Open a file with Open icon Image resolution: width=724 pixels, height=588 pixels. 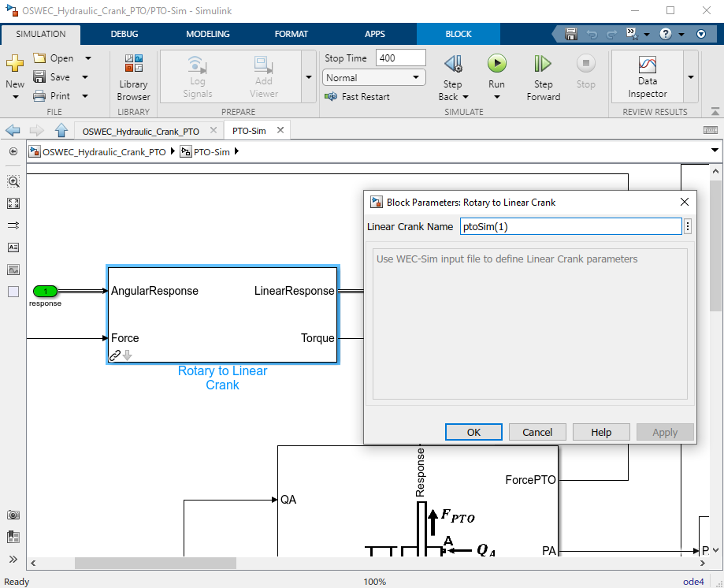click(x=39, y=58)
